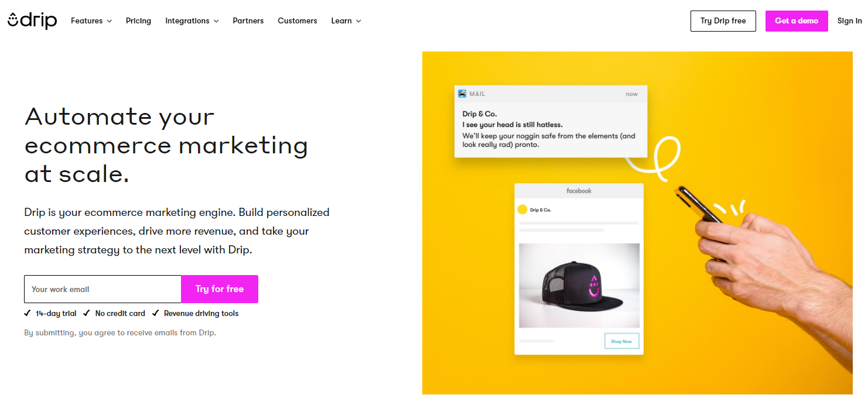Click the No credit card checkmark icon

[x=87, y=313]
